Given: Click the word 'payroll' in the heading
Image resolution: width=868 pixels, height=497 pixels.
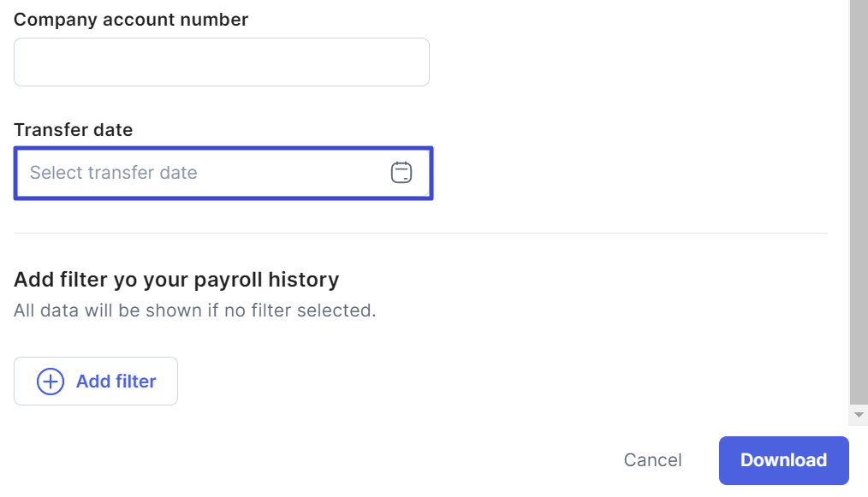Looking at the screenshot, I should (229, 280).
